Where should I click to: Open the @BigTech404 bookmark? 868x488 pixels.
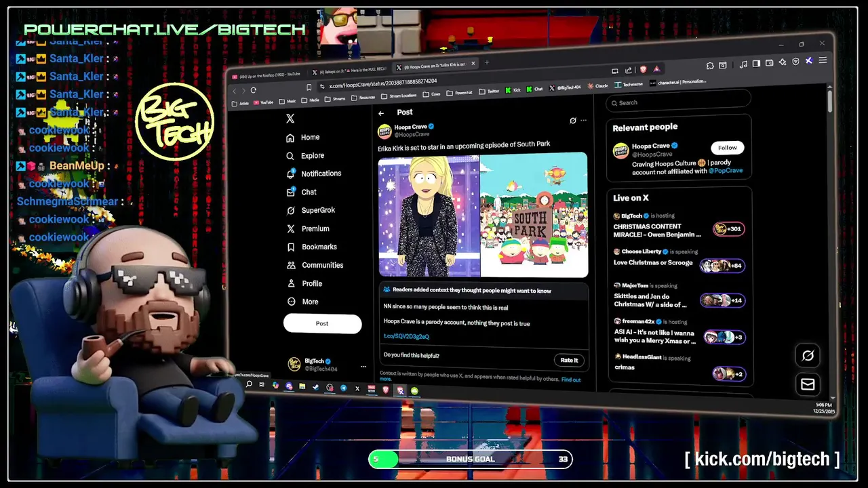tap(564, 87)
